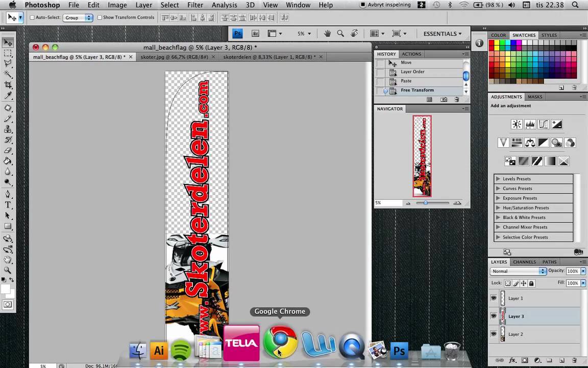Toggle Lock all for layer
This screenshot has height=368, width=588.
(531, 283)
